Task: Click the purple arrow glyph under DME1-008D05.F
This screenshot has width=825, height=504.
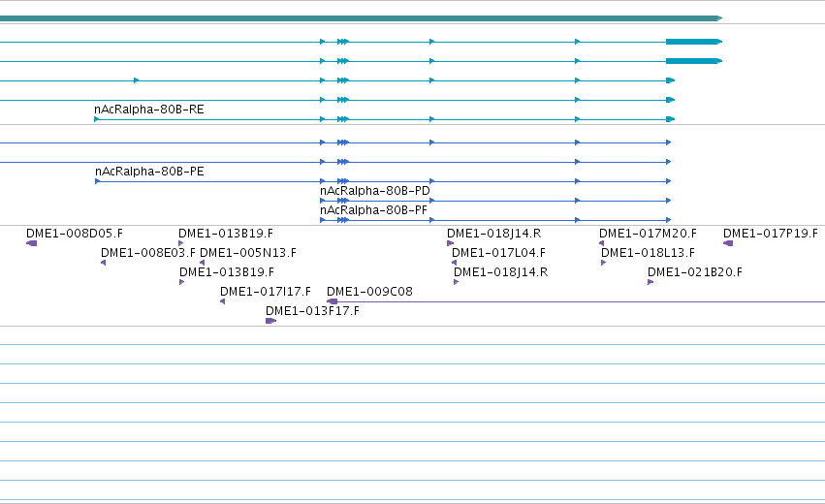Action: (32, 243)
